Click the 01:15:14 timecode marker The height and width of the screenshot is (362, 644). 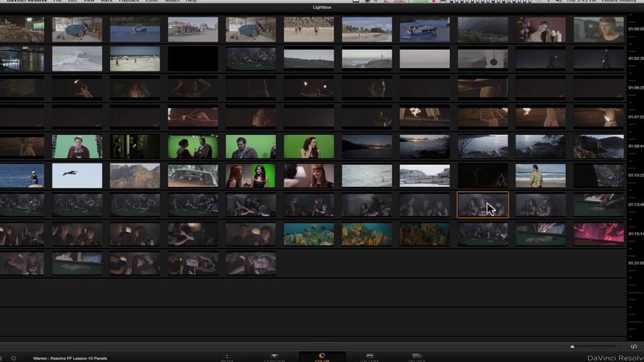coord(636,234)
